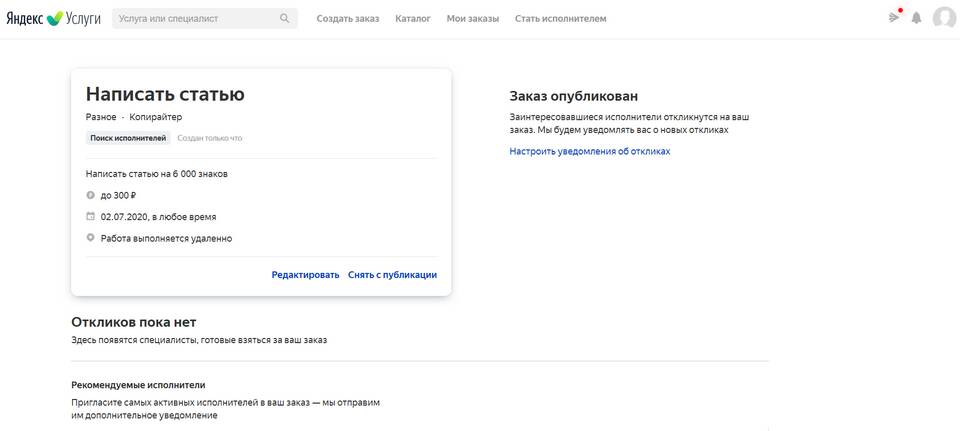Click the Копирайтер category label
This screenshot has width=960, height=431.
pos(156,118)
